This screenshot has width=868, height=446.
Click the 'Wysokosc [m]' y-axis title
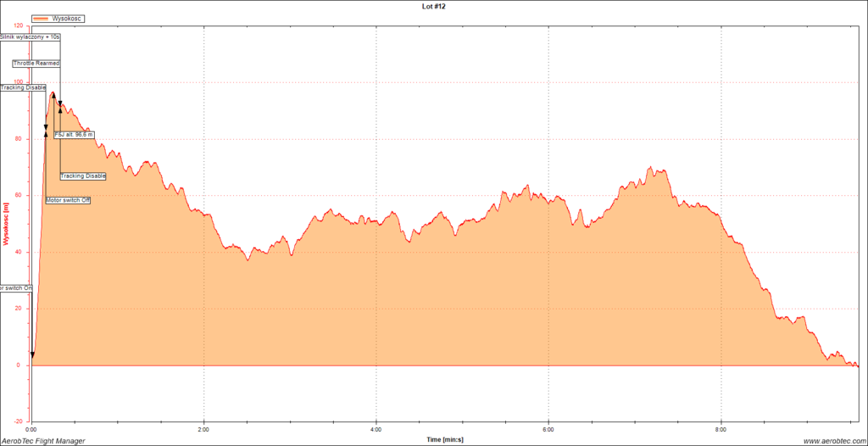point(6,225)
